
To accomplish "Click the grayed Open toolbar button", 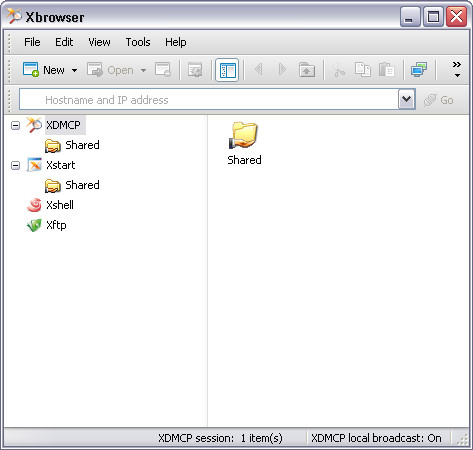I will (x=110, y=70).
